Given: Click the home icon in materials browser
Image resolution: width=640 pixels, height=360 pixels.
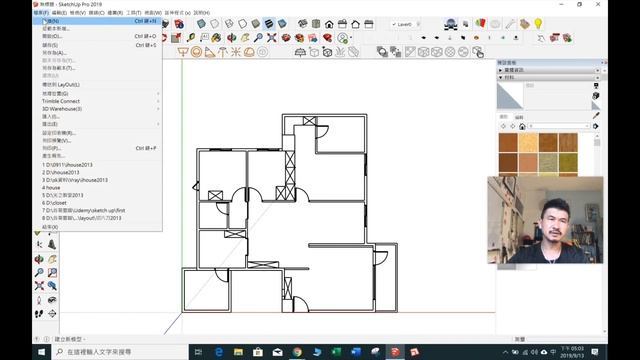Looking at the screenshot, I should pyautogui.click(x=522, y=127).
